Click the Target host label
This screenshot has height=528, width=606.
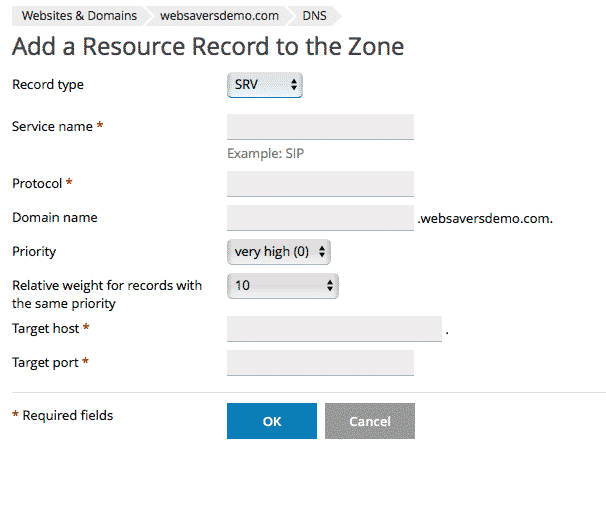coord(46,329)
